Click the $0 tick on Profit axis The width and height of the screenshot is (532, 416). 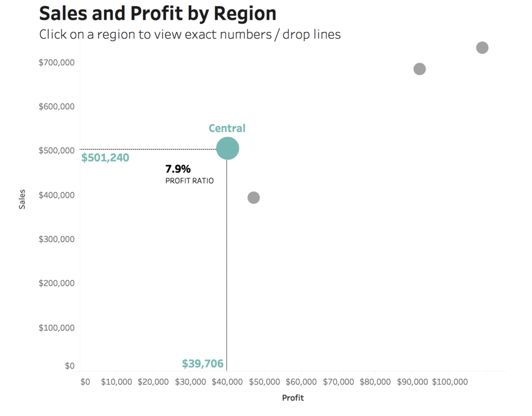pyautogui.click(x=85, y=382)
